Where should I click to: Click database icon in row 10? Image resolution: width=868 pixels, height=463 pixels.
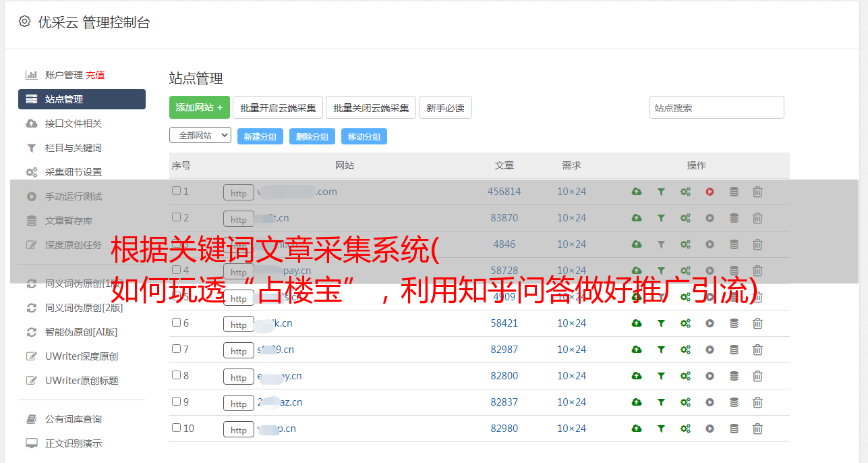coord(734,429)
